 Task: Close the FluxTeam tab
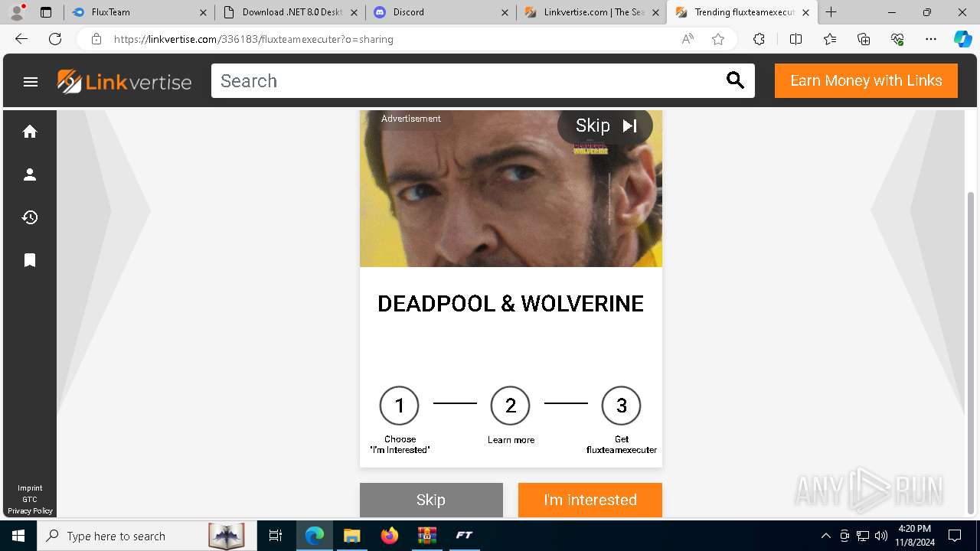(x=203, y=12)
